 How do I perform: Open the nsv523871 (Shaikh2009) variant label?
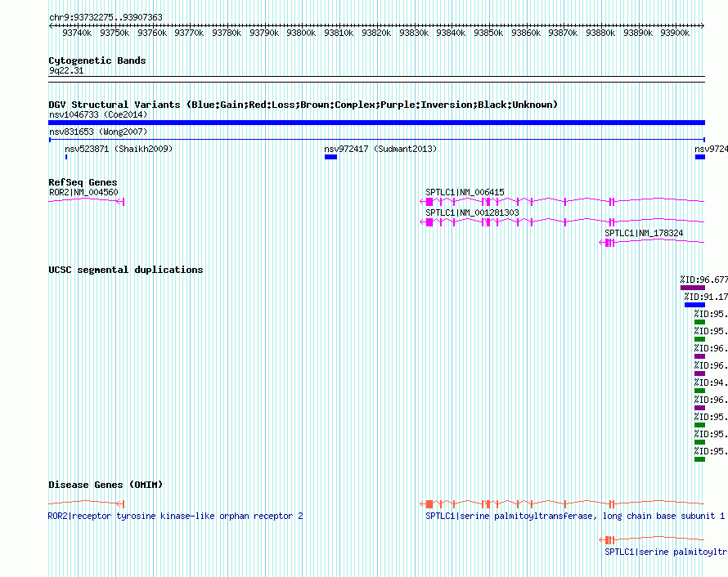[x=119, y=149]
